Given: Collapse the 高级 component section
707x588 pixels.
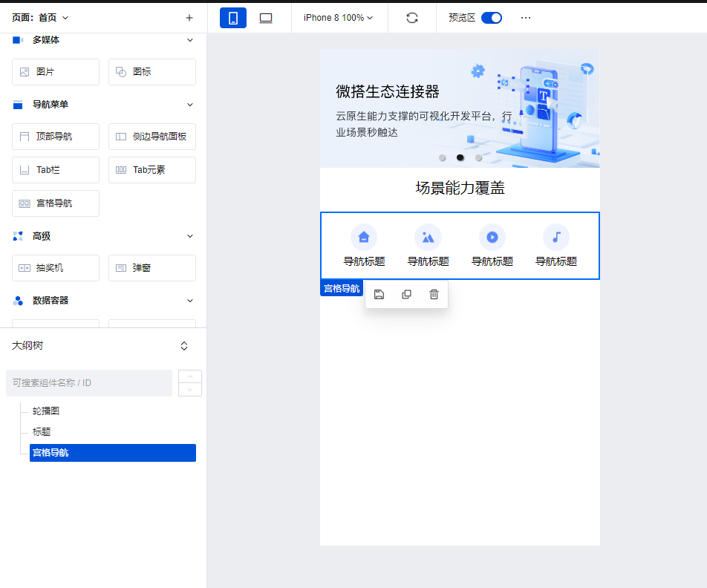Looking at the screenshot, I should click(190, 236).
